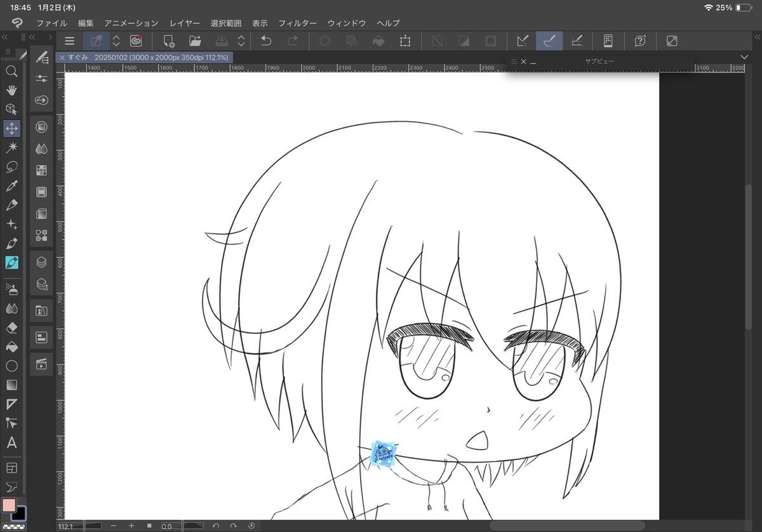
Task: Select the transparent checkered color
Action: pos(13,526)
